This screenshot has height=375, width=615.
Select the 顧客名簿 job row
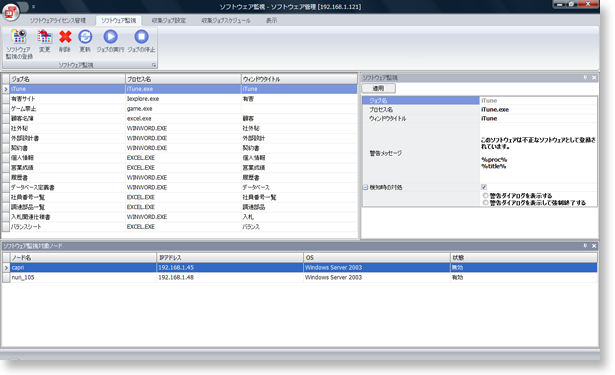[x=183, y=118]
